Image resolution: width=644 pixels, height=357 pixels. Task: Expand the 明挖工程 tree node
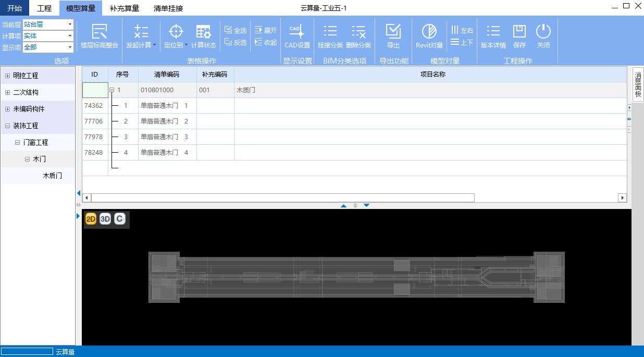click(7, 76)
